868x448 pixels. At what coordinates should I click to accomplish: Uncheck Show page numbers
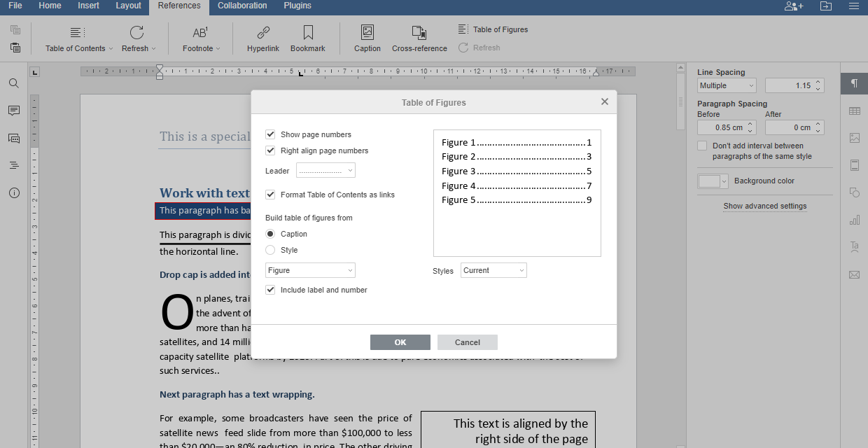[x=270, y=134]
